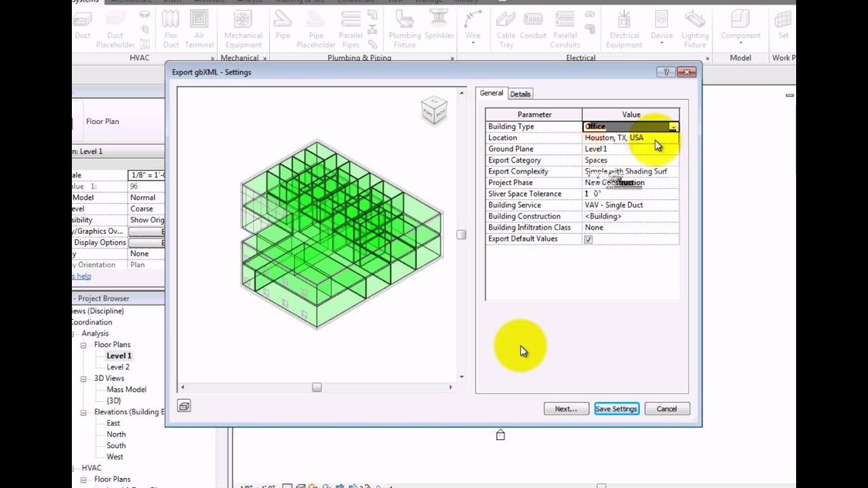Switch to the General tab
The width and height of the screenshot is (868, 488).
[x=492, y=93]
